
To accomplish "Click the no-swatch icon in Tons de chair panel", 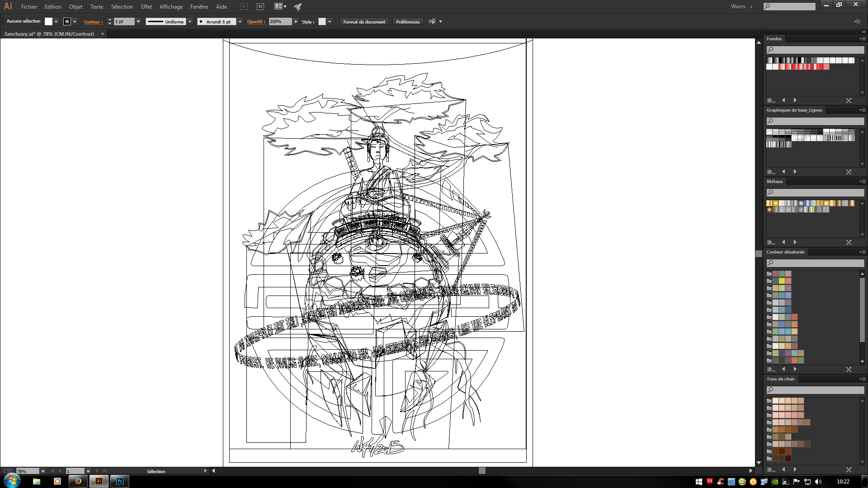I will pyautogui.click(x=849, y=470).
